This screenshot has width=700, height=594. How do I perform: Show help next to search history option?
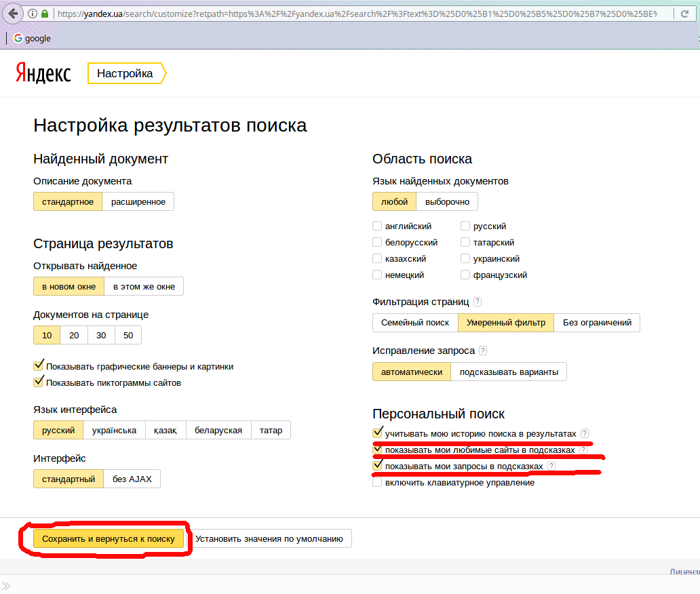(x=585, y=433)
